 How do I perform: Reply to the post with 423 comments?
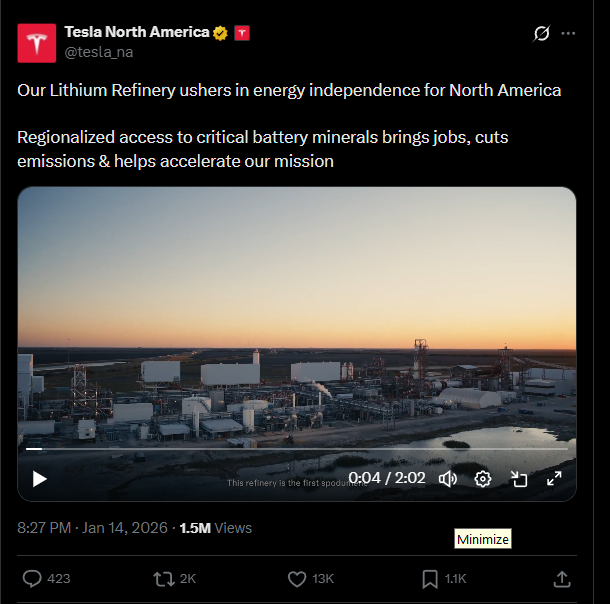33,578
